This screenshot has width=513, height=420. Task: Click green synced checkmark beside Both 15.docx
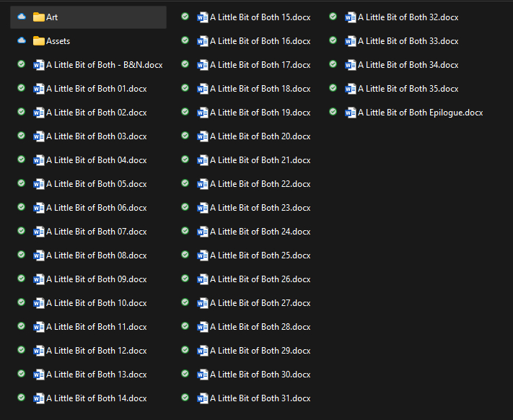click(185, 17)
